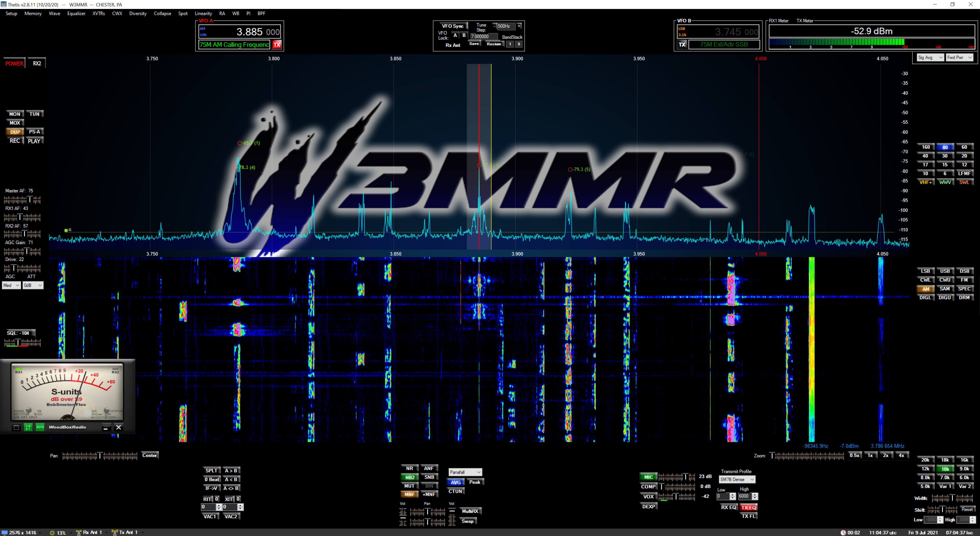Toggle the MON monitor button
Screen dimensions: 980x536
click(15, 114)
